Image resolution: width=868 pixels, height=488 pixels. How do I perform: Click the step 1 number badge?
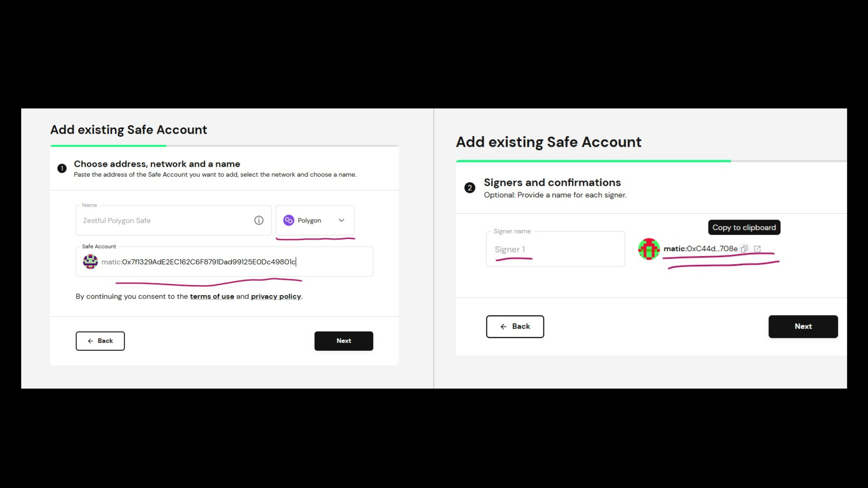[62, 169]
